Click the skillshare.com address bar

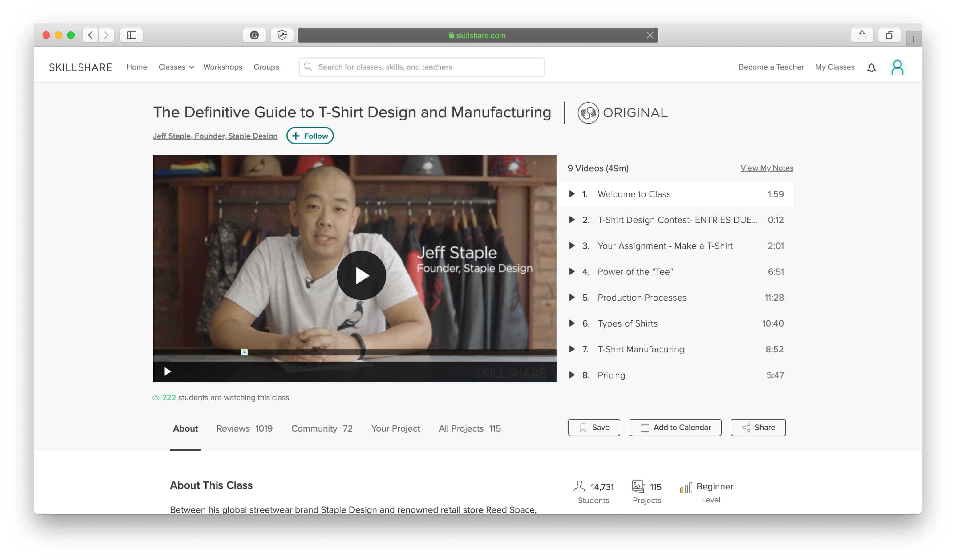coord(478,35)
